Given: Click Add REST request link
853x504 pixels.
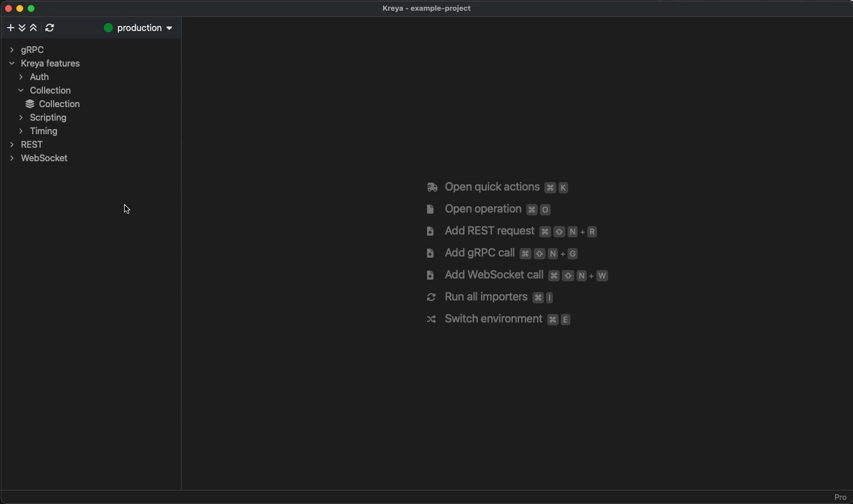Looking at the screenshot, I should point(489,231).
